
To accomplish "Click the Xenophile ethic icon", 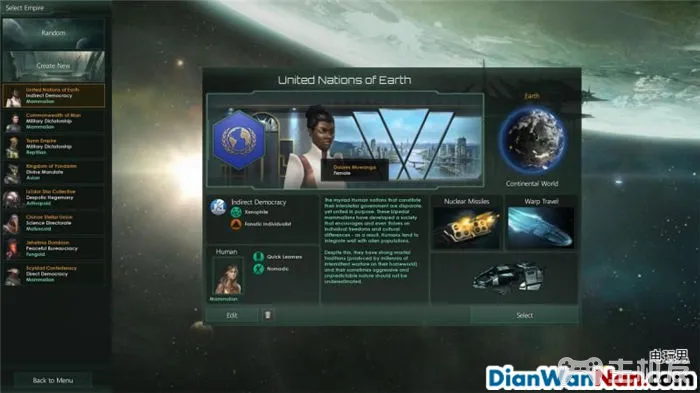I will [x=236, y=212].
